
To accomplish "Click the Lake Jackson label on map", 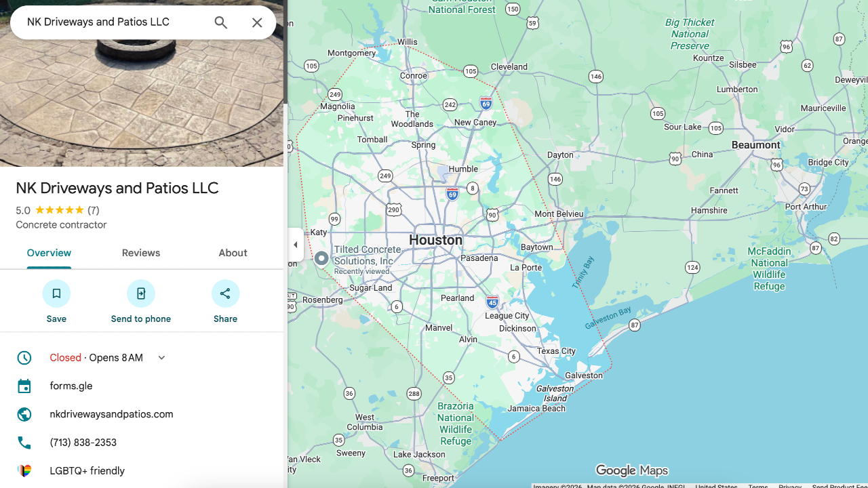I will click(419, 454).
